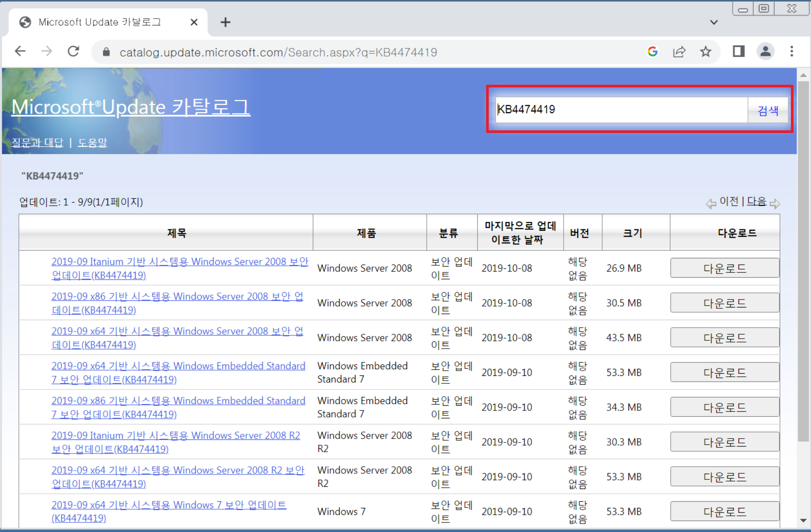Sort by 마지막으로 업데이트한 날짜 header
This screenshot has width=811, height=532.
520,233
